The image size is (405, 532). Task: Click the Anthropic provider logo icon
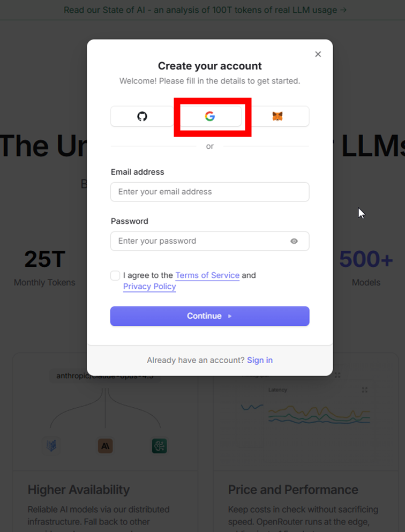[x=105, y=445]
